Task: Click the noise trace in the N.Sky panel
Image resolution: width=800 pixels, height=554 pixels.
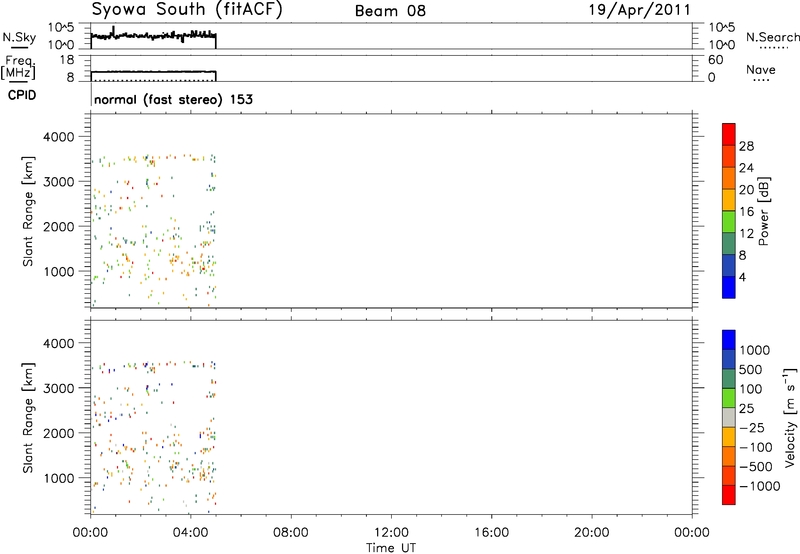Action: [x=153, y=36]
